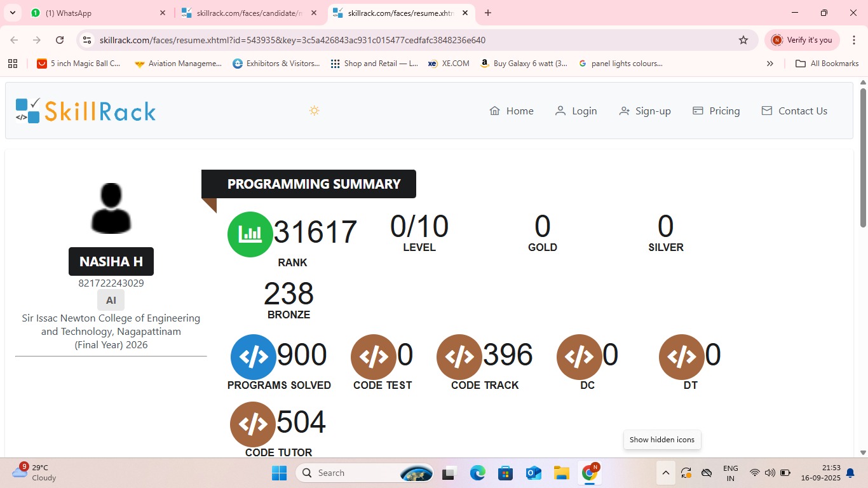Click the SkillRack logo
The image size is (868, 488).
[x=86, y=111]
